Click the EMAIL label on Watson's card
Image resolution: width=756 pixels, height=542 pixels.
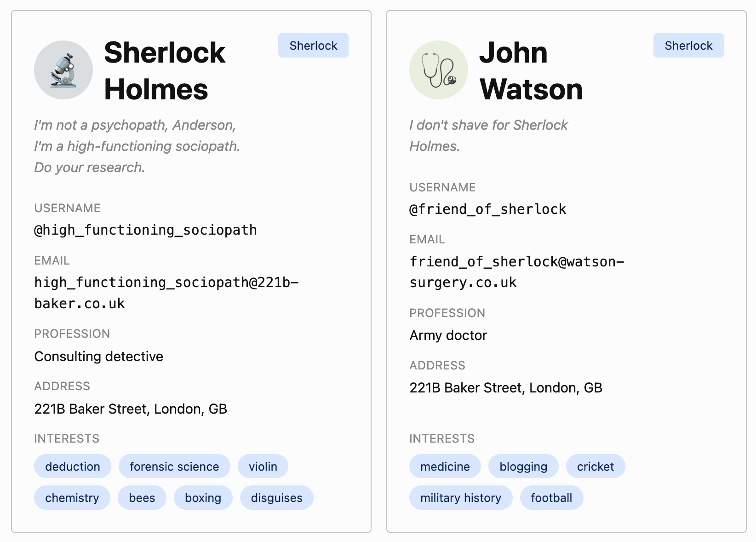[427, 239]
